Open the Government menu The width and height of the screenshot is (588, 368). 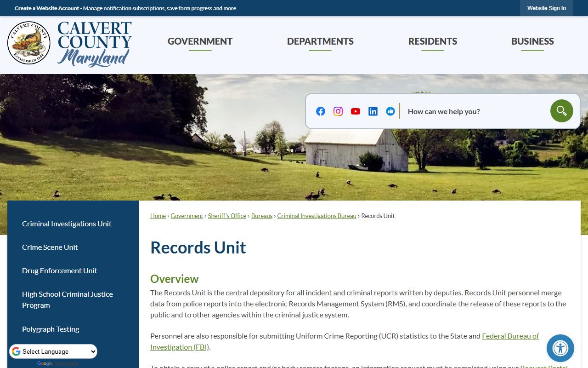200,41
